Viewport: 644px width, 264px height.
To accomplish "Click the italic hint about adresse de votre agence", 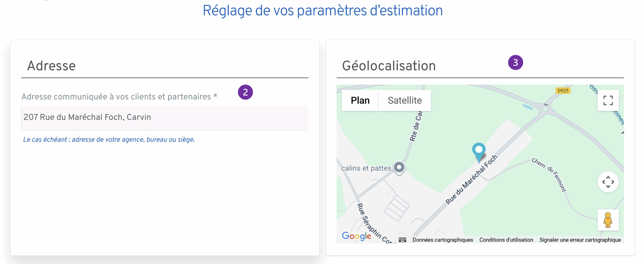I will 109,140.
